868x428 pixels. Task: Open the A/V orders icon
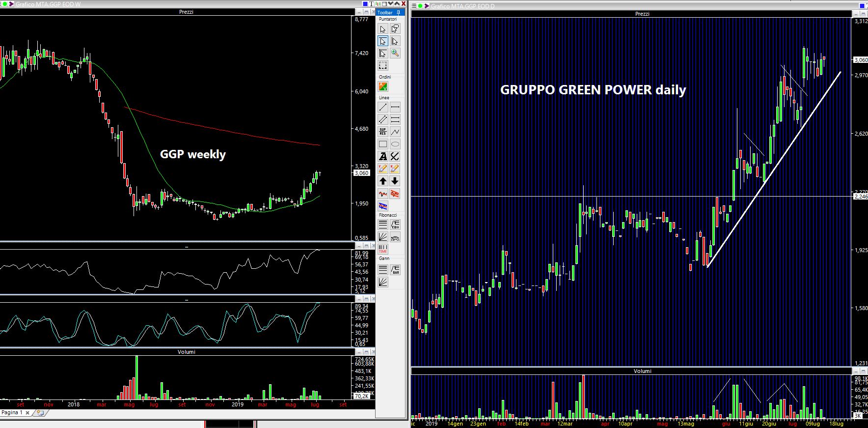point(383,86)
